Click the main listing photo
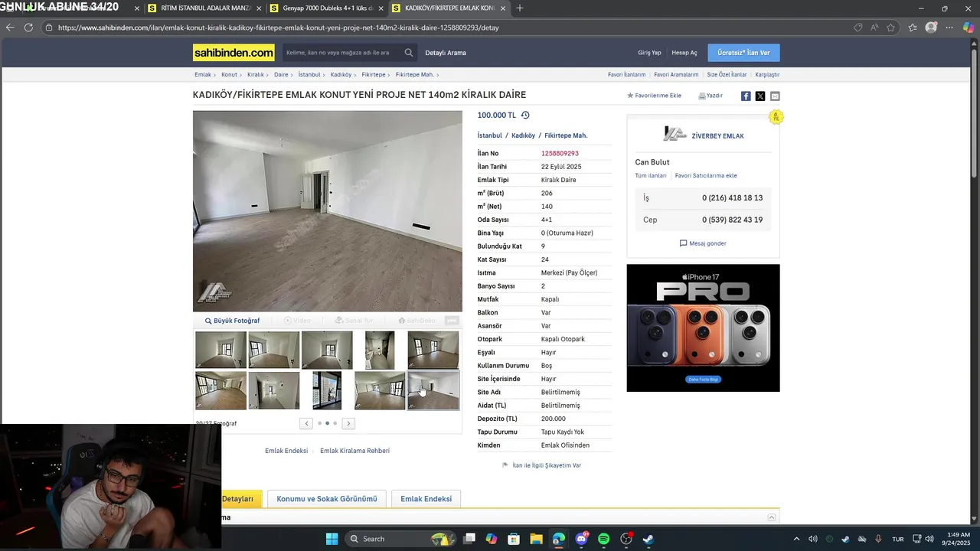Viewport: 980px width, 551px height. coord(328,211)
